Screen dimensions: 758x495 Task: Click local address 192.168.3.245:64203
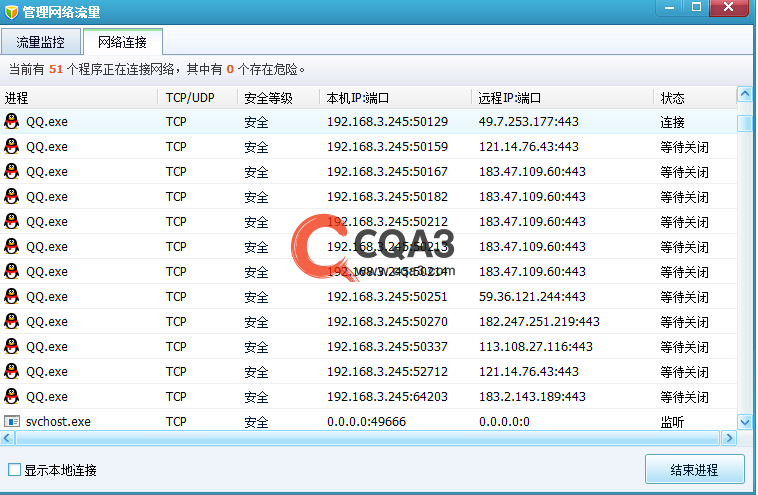387,396
